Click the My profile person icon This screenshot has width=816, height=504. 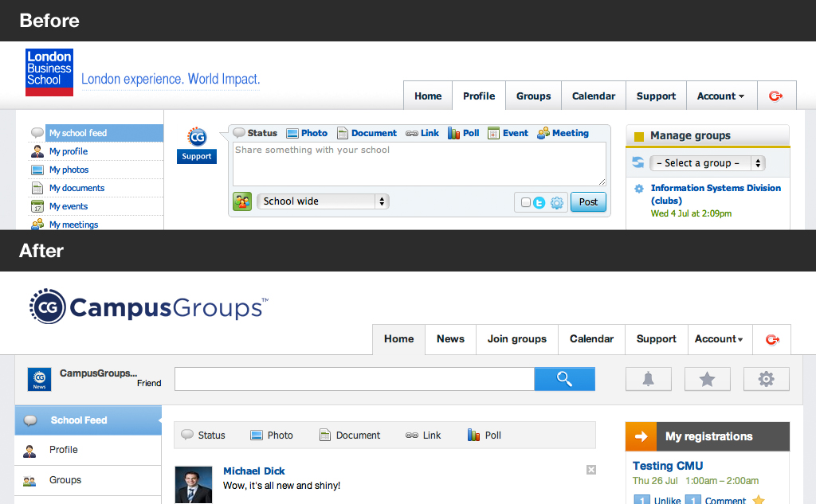(x=37, y=151)
